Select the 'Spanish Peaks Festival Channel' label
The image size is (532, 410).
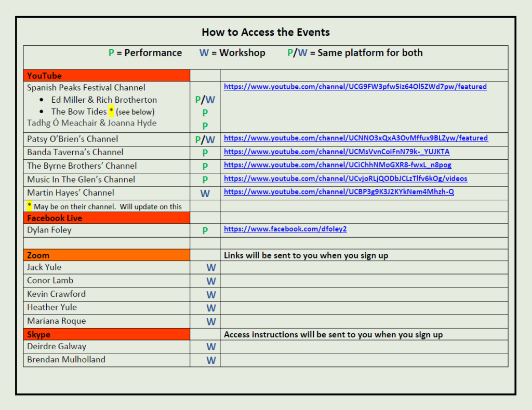coord(86,88)
